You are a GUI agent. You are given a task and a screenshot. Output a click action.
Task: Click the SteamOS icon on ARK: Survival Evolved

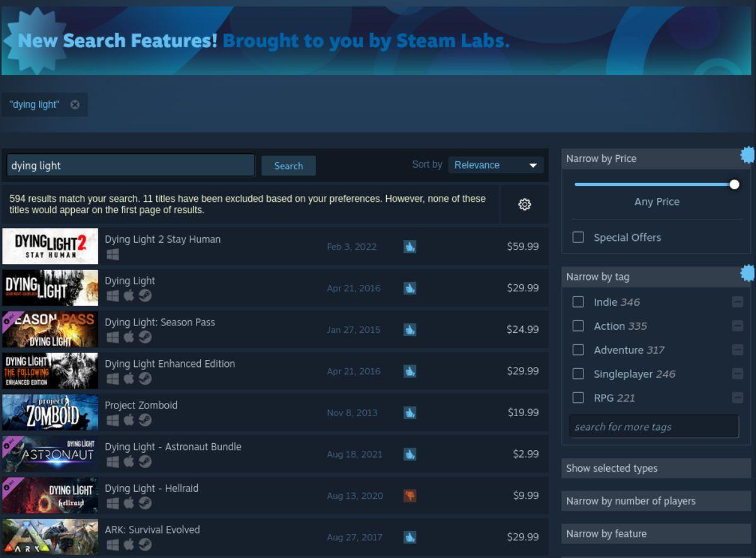click(x=145, y=544)
